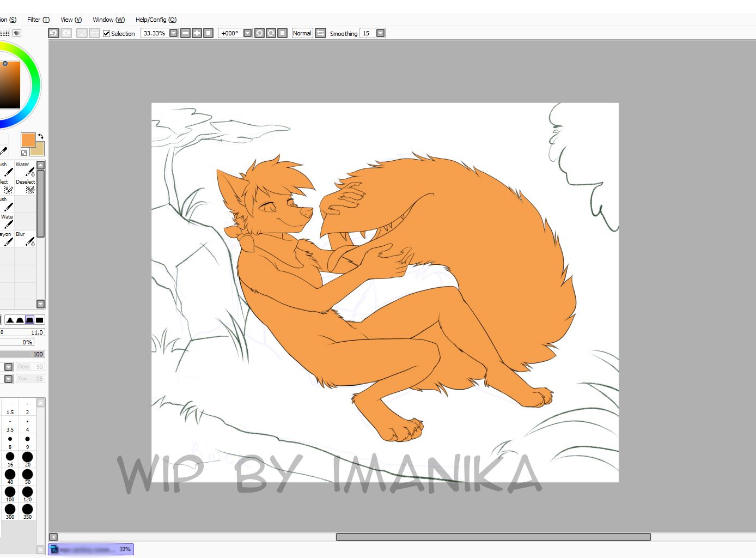Screen dimensions: 756x558
Task: Choose the fully hard square brush edge shape
Action: 39,320
